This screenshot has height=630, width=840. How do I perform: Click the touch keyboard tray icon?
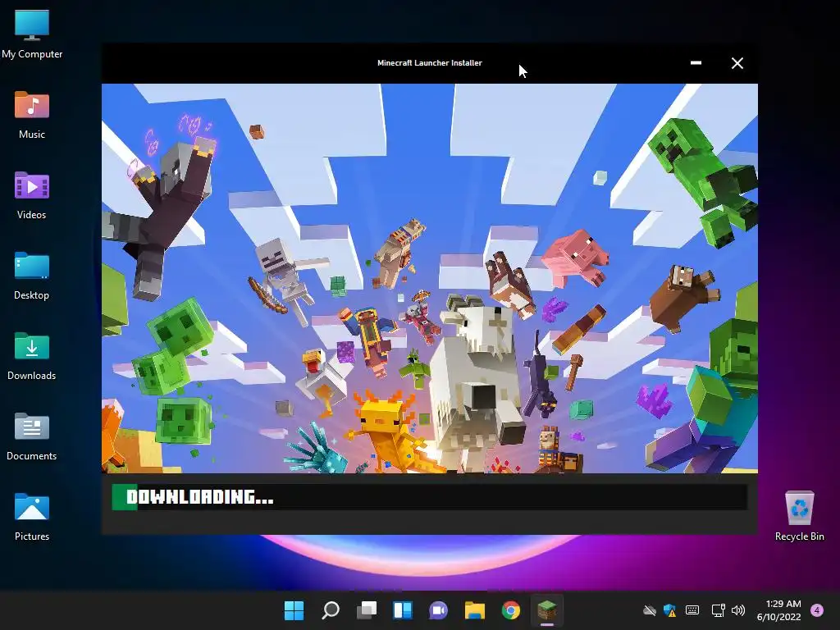point(692,610)
